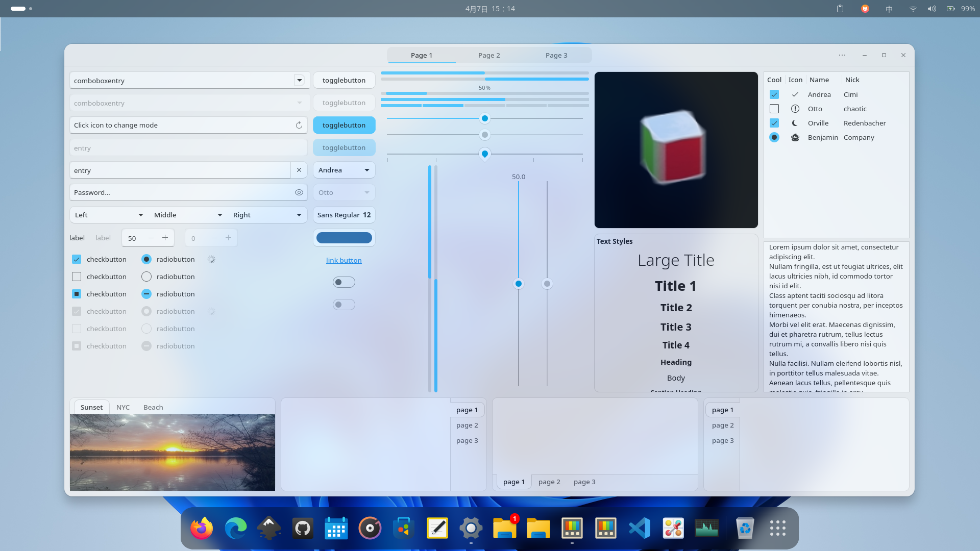Click the exclamation icon in Otto's row
Screen dimensions: 980x551
[x=795, y=109]
